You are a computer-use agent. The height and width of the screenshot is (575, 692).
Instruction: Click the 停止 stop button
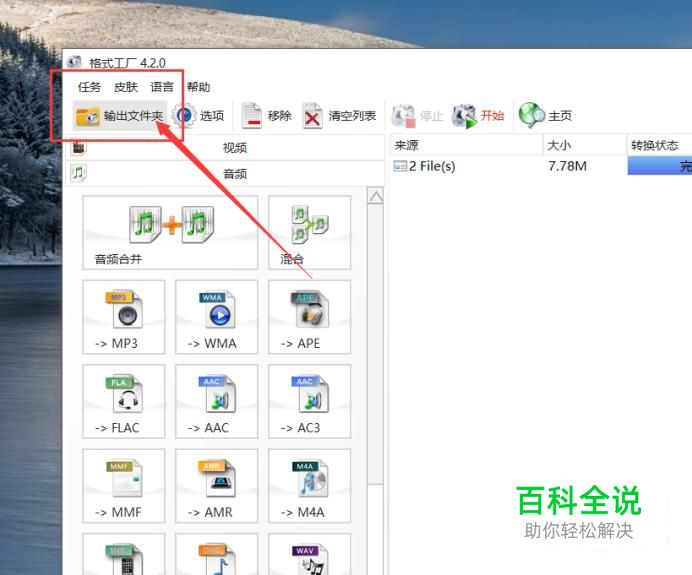(417, 116)
